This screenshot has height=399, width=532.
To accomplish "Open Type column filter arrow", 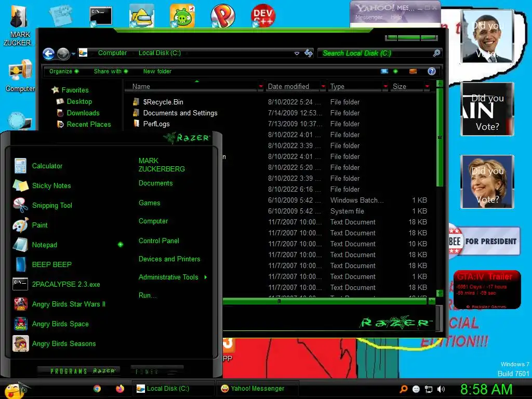I will click(385, 87).
